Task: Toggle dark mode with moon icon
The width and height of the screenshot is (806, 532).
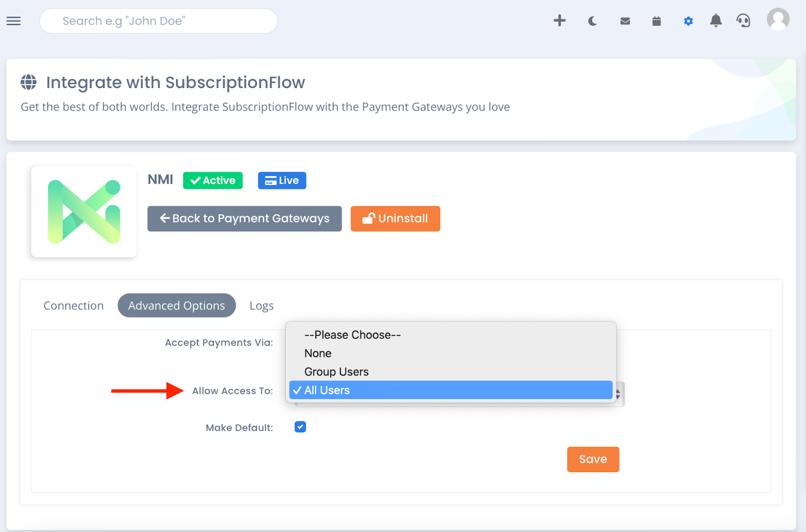Action: pyautogui.click(x=592, y=21)
